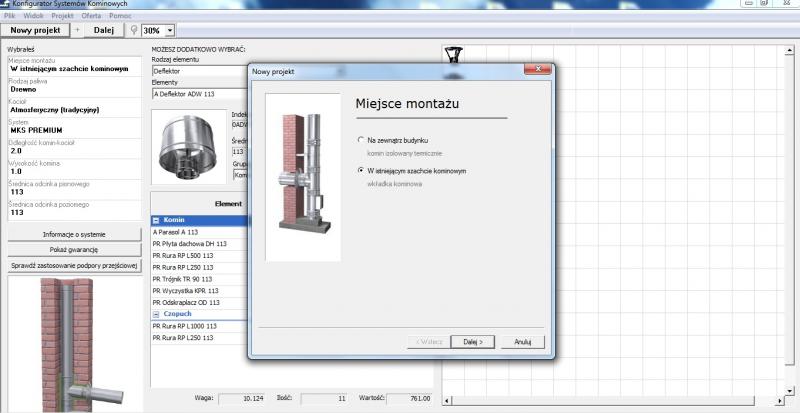Click the magnifier zoom icon in toolbar

(x=134, y=31)
